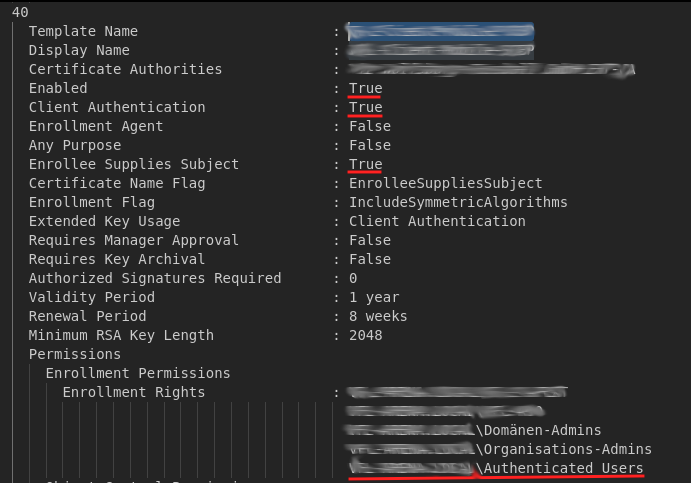Click the template number 40 heading
Viewport: 691px width, 483px height.
click(x=20, y=12)
